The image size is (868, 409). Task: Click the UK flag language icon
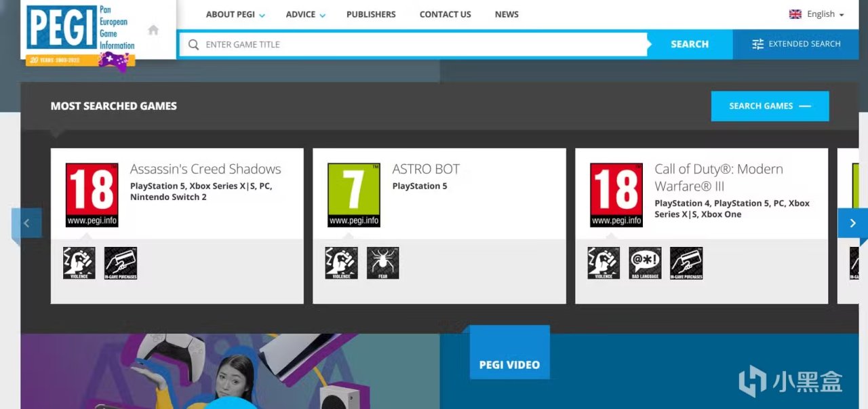click(x=795, y=14)
